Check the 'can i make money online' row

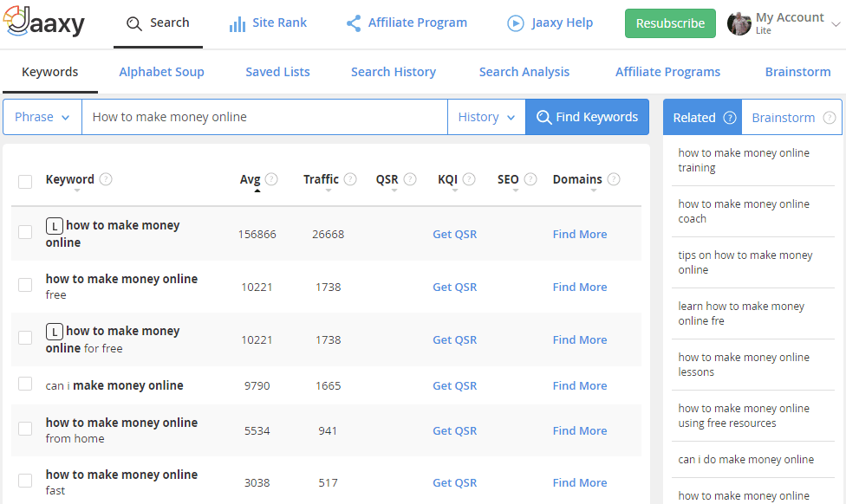[x=25, y=384]
